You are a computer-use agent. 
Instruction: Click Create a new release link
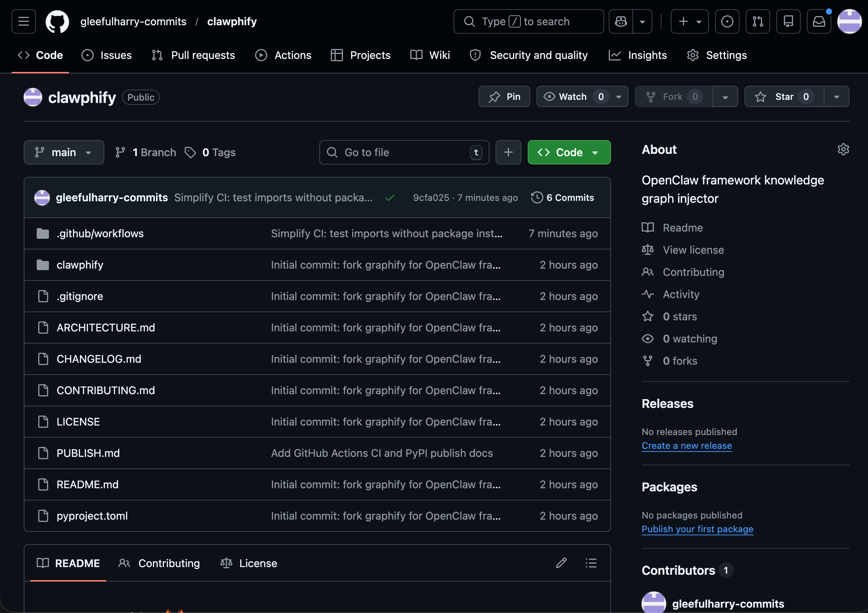[686, 445]
